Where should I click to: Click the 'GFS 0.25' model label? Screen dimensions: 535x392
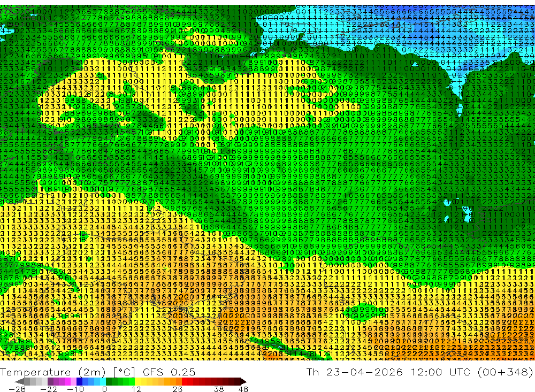point(169,372)
